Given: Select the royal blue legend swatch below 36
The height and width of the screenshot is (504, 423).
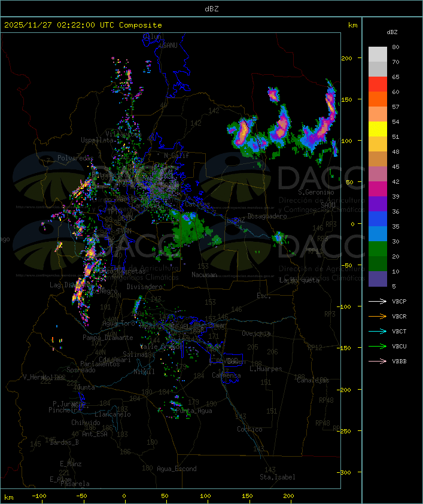Looking at the screenshot, I should [x=378, y=219].
